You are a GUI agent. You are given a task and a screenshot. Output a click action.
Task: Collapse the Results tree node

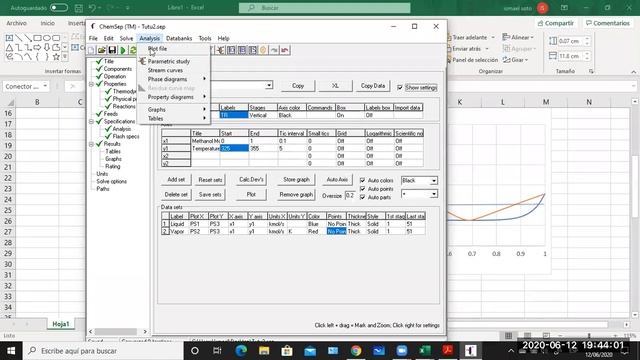click(x=91, y=144)
